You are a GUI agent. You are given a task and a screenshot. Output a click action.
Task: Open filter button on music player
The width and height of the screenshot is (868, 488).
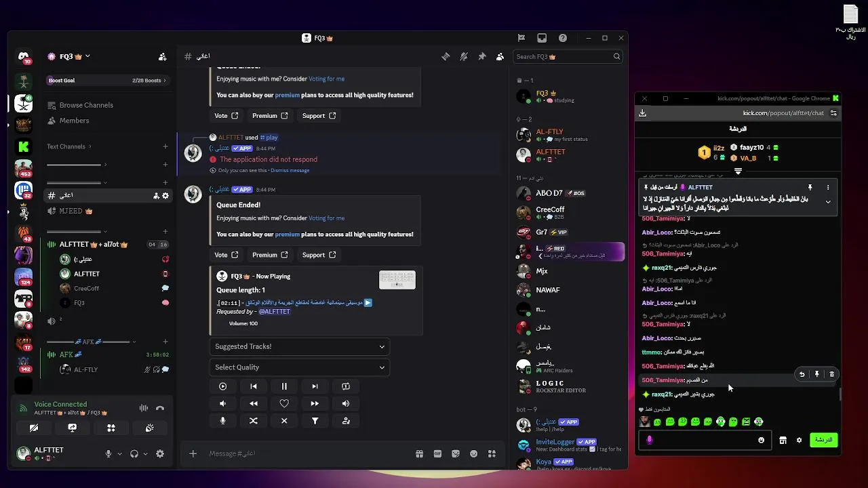click(x=315, y=421)
